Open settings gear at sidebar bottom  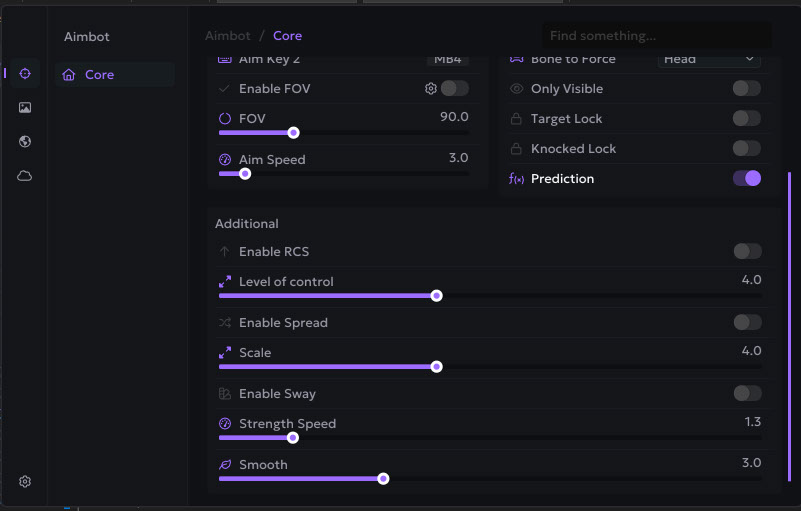(25, 481)
